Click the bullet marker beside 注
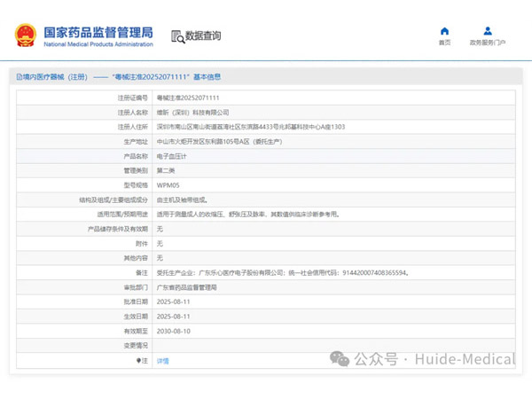Image resolution: width=532 pixels, height=399 pixels. click(x=137, y=361)
